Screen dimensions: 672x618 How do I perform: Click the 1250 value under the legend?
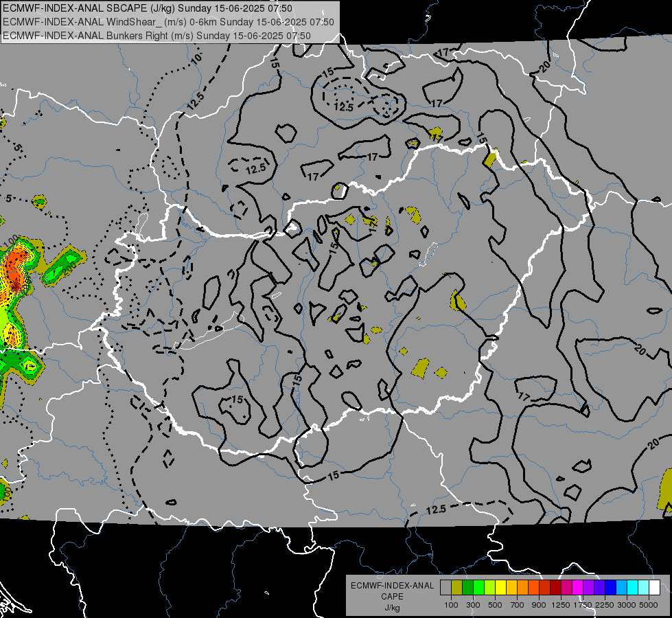click(561, 605)
